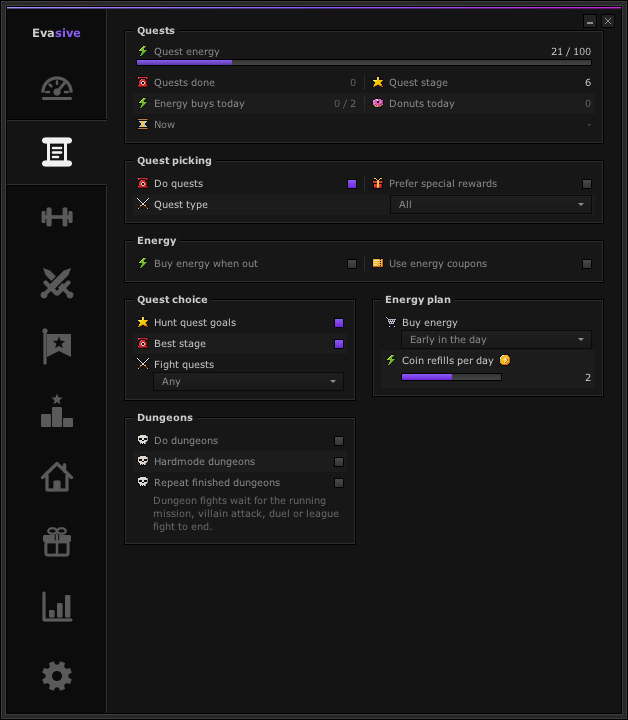
Task: Click the crossed swords icon beside Fight quests
Action: click(143, 364)
